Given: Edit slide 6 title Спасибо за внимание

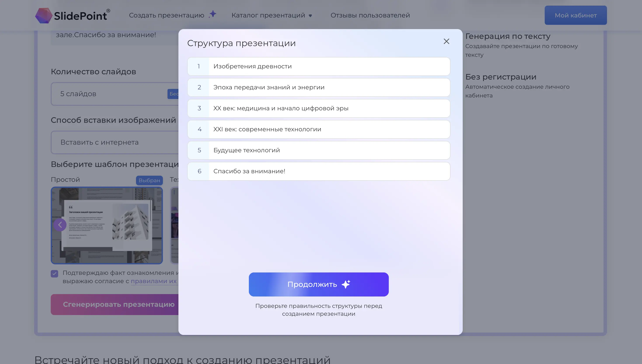Looking at the screenshot, I should pyautogui.click(x=249, y=171).
